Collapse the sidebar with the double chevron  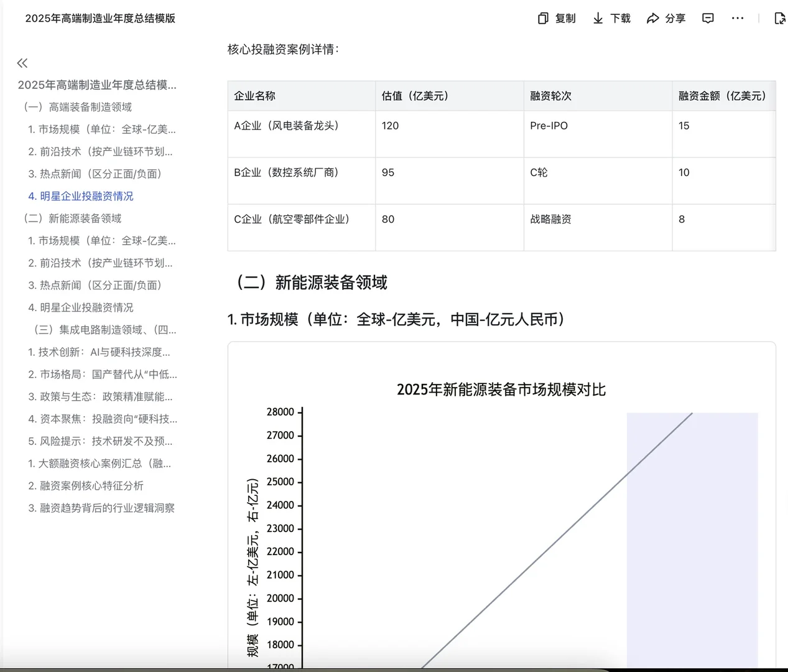[22, 62]
